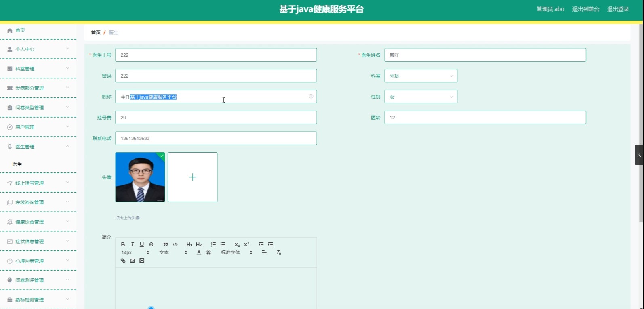The height and width of the screenshot is (309, 644).
Task: Apply superscript formatting
Action: click(246, 244)
